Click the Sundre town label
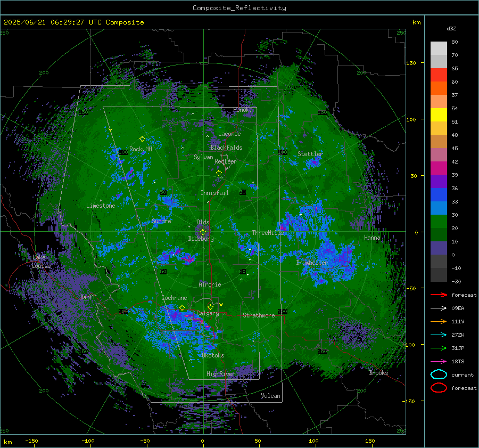 click(161, 221)
